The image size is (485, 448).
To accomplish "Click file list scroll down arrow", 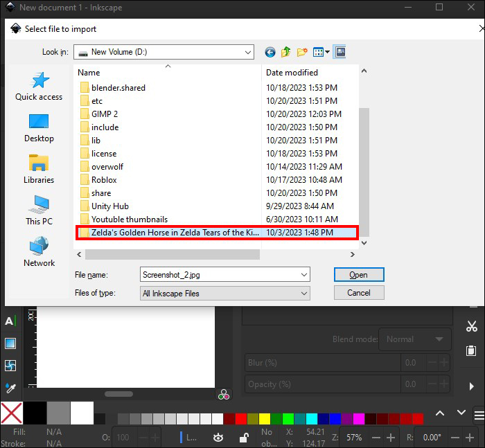I will (364, 243).
